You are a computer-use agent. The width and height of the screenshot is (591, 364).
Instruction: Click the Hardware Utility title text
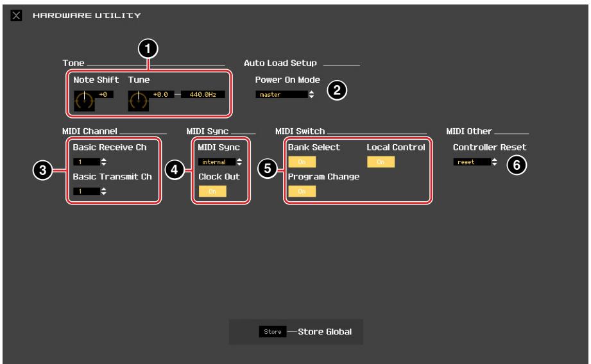[x=87, y=15]
